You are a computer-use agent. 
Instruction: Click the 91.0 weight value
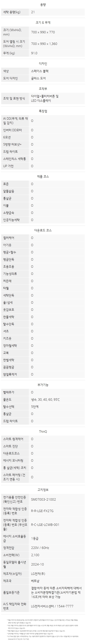tap(34, 53)
